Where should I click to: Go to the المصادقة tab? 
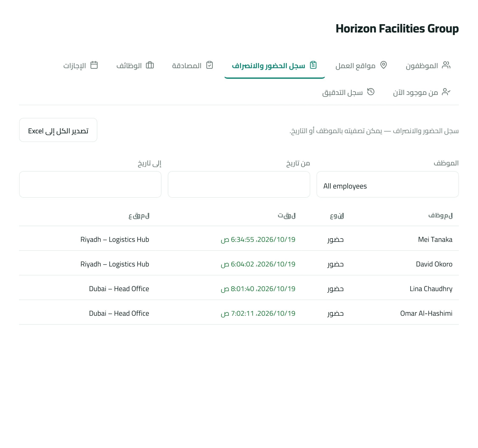point(193,65)
